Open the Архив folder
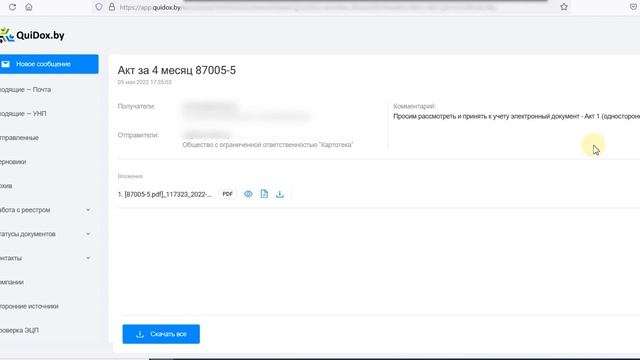Screen dimensions: 640x360 [6, 186]
